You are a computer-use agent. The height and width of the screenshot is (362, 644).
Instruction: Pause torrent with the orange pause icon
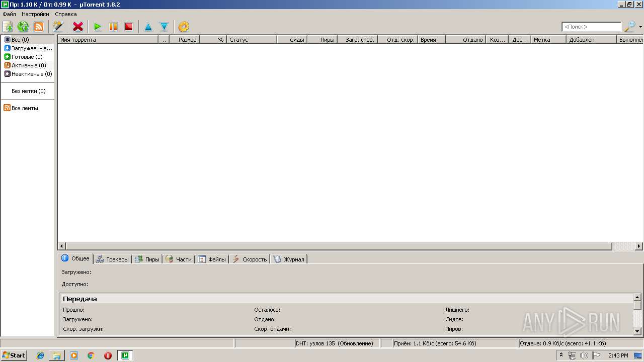click(x=113, y=27)
